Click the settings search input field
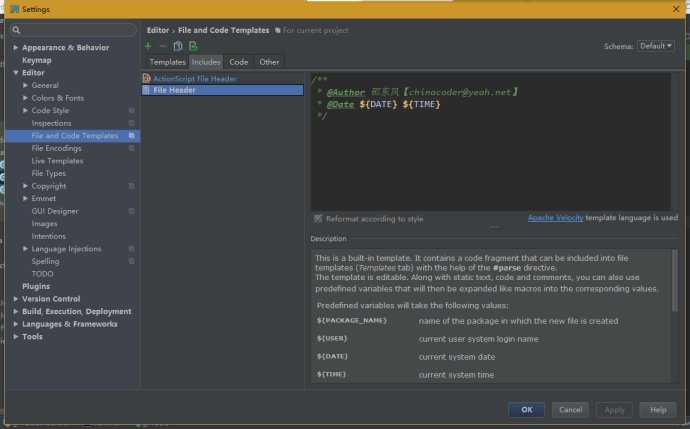 73,30
